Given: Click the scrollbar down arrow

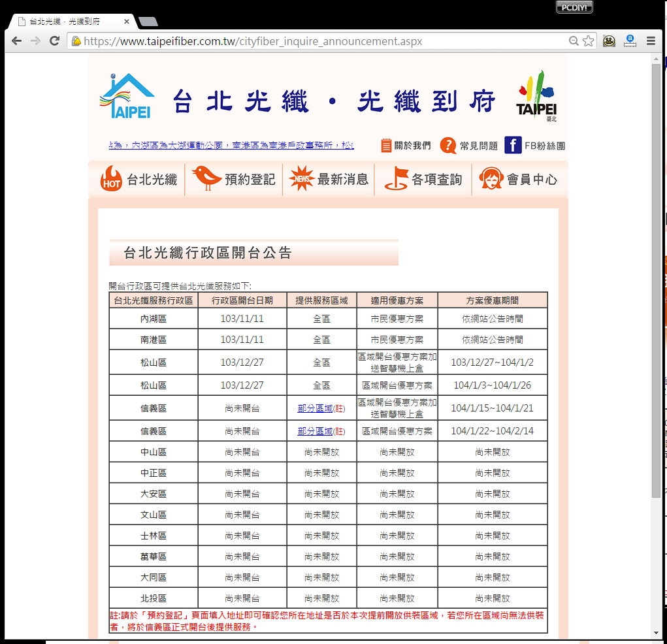Looking at the screenshot, I should [x=657, y=633].
